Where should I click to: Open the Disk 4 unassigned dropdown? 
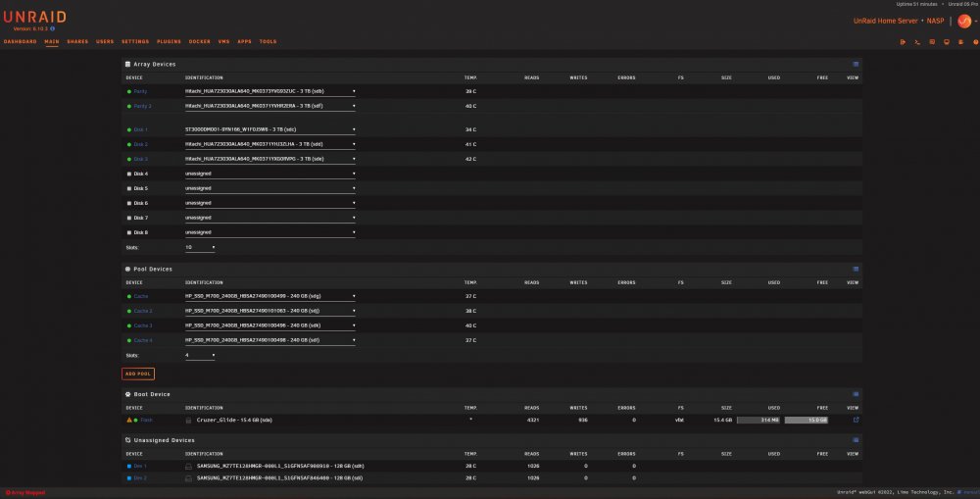(270, 174)
